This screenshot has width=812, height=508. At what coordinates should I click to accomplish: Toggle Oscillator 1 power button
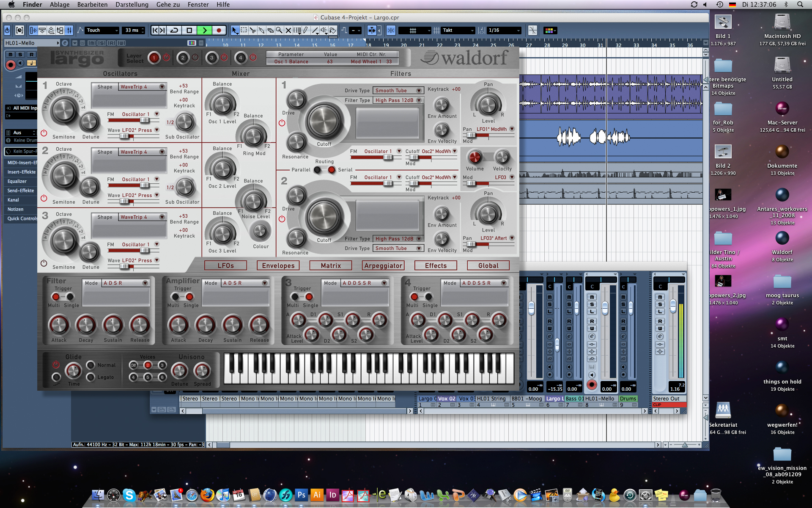(44, 133)
